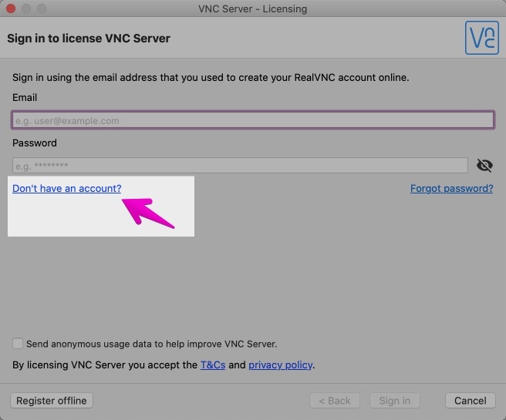The width and height of the screenshot is (506, 420).
Task: Click the 'Password' field label
Action: pyautogui.click(x=35, y=143)
